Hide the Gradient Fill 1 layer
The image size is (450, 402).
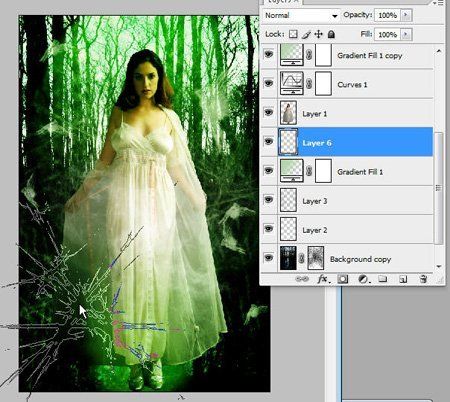click(269, 170)
